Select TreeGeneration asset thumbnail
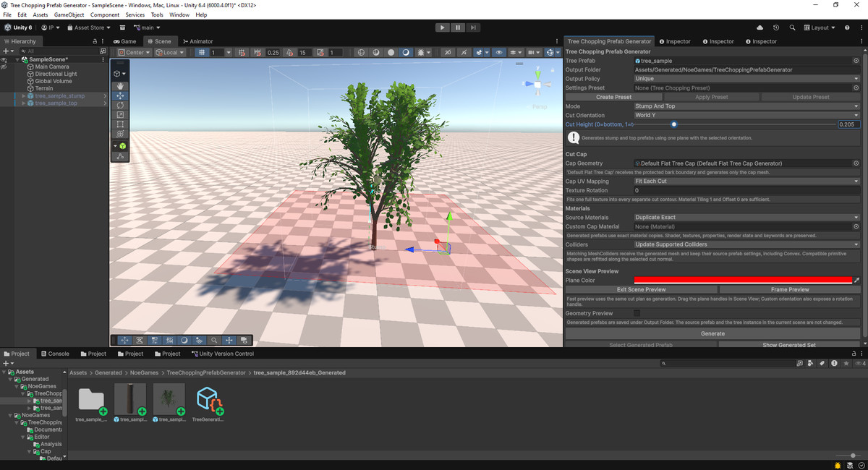This screenshot has height=470, width=868. (208, 403)
